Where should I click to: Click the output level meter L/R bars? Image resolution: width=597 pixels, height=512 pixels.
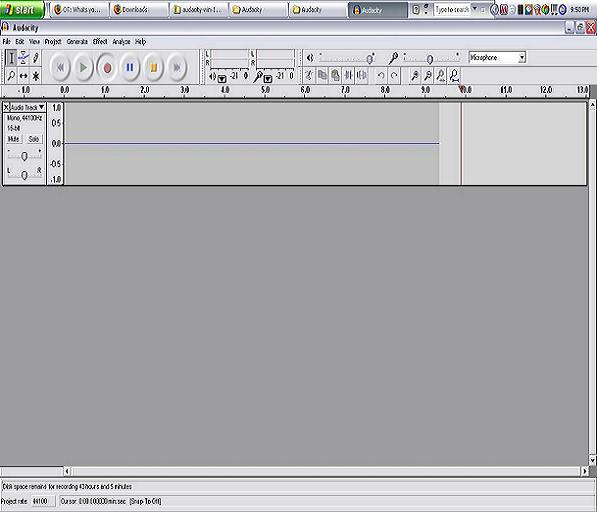[x=230, y=59]
